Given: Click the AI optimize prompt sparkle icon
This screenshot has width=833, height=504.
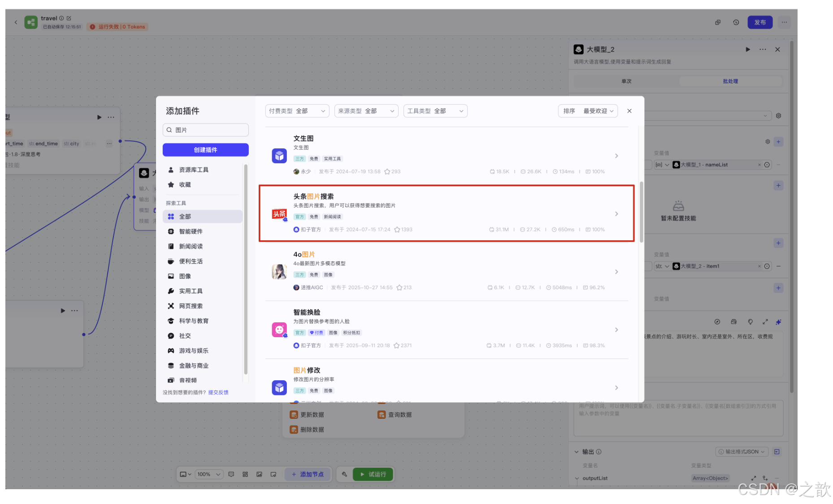Looking at the screenshot, I should [778, 322].
